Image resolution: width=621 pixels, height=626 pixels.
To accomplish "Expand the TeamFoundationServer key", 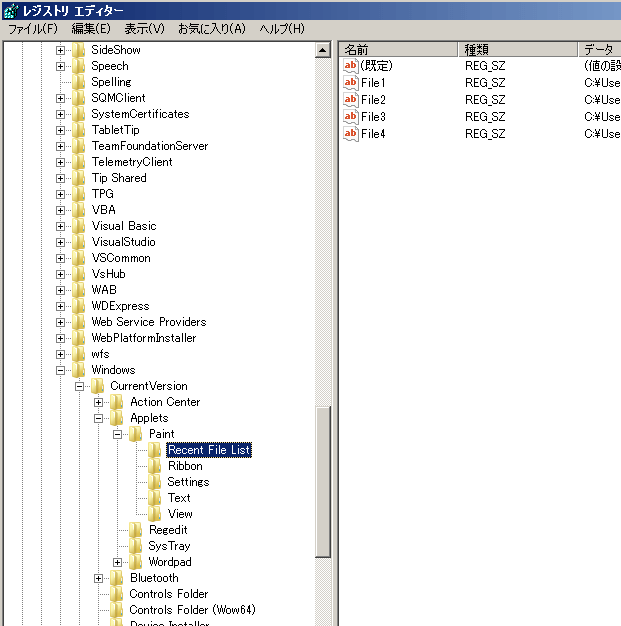I will pos(60,146).
